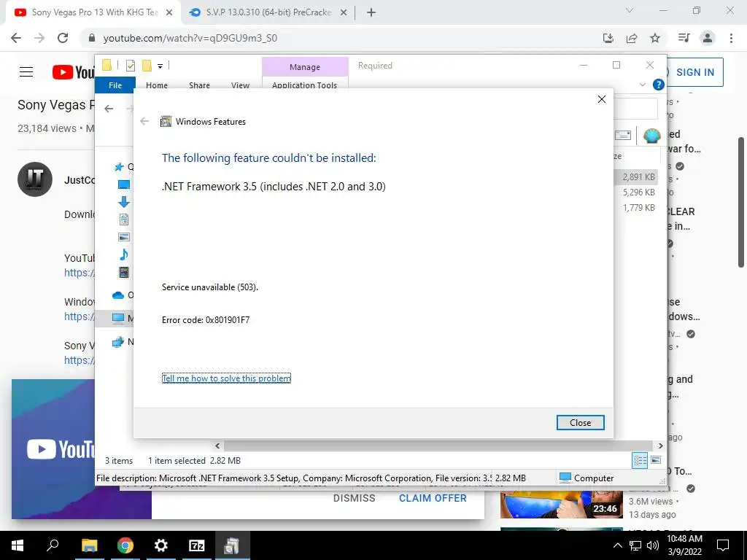Screen dimensions: 747x560
Task: Open the Application Tools ribbon tab
Action: coord(304,85)
